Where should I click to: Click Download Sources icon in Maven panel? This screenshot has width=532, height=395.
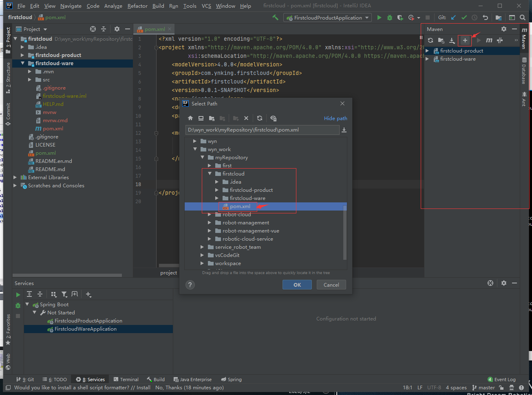pos(452,40)
